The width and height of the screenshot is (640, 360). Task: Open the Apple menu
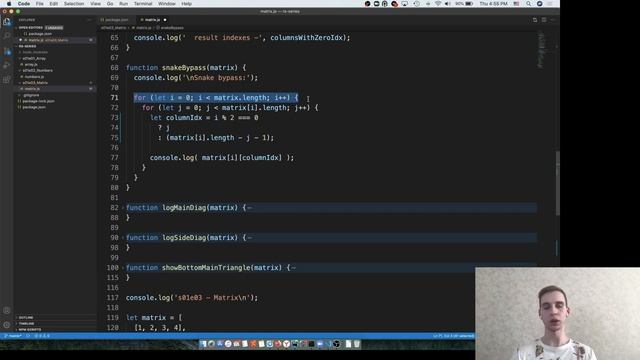[x=9, y=4]
